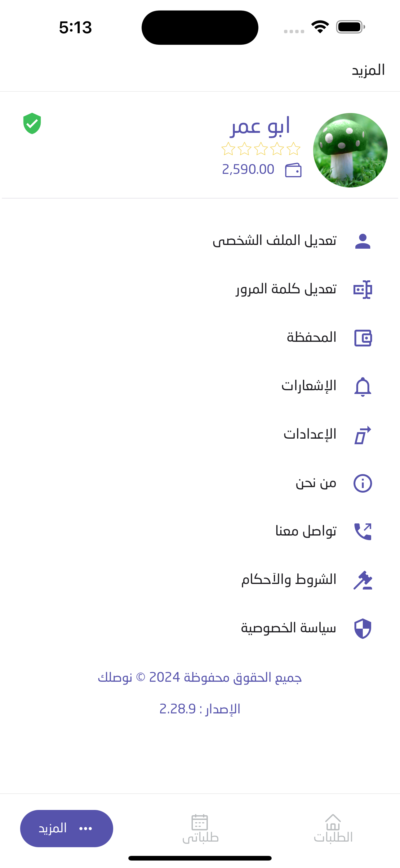The image size is (400, 868).
Task: Switch to the الطلبات home tab
Action: tap(333, 828)
